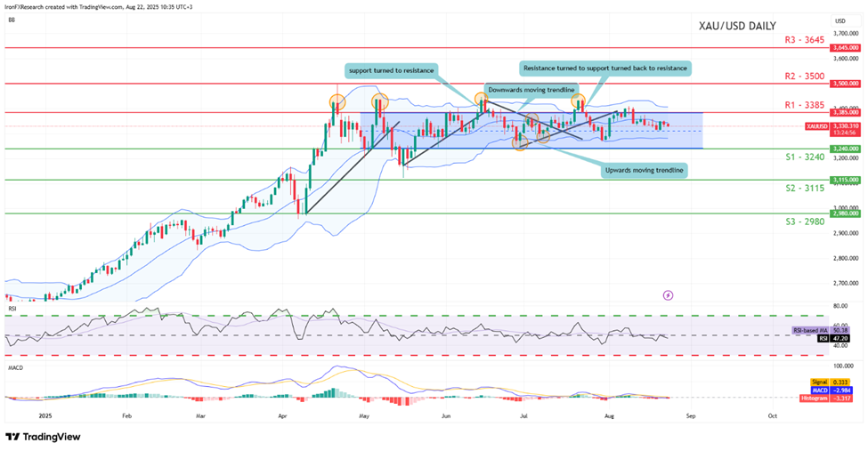Click the TradingView logo at bottom left
This screenshot has height=451, width=868.
point(43,437)
